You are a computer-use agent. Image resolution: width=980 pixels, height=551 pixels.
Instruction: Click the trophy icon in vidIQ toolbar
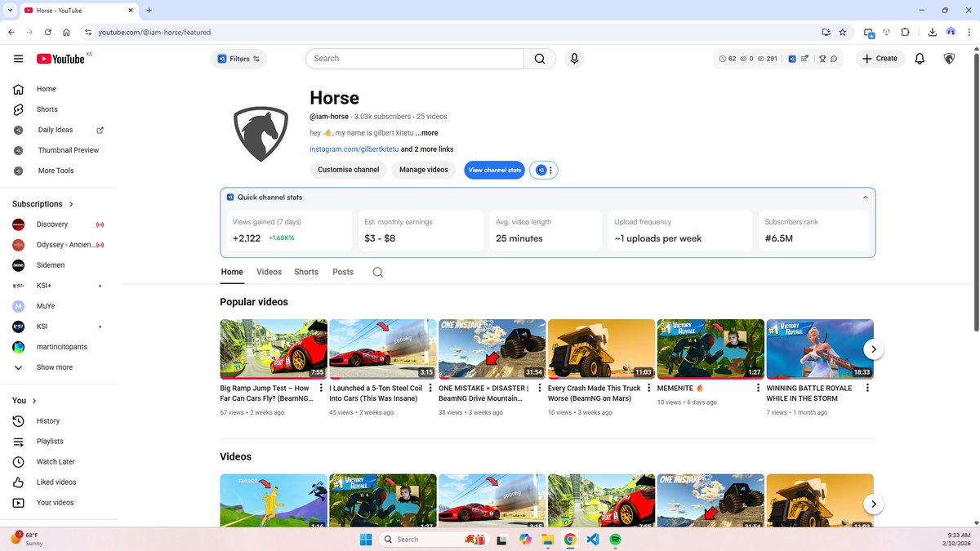pos(822,59)
